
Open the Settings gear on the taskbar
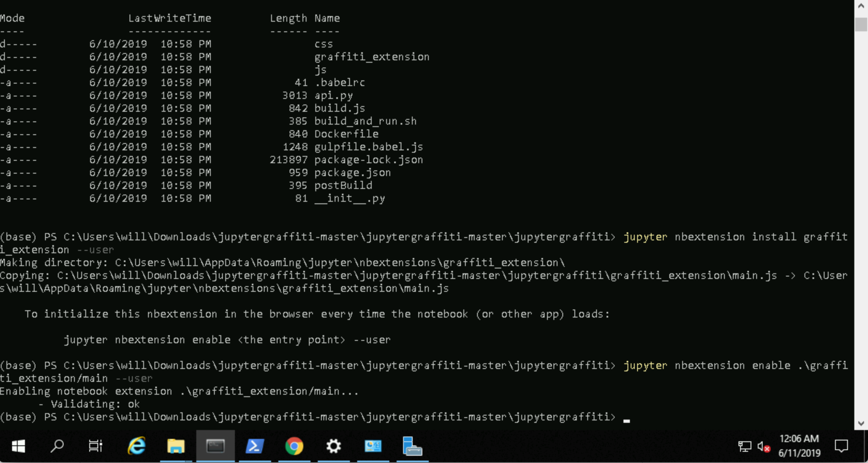(x=333, y=446)
